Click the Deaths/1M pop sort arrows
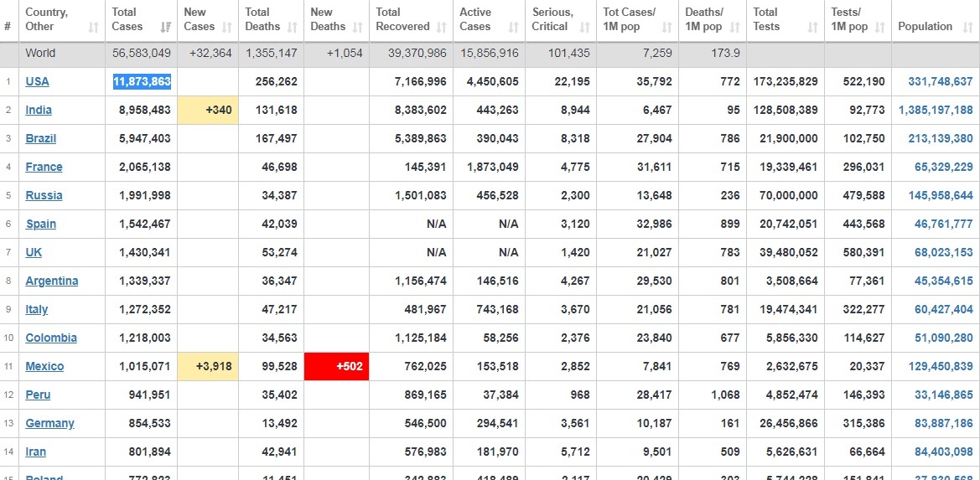This screenshot has width=980, height=480. (x=735, y=28)
